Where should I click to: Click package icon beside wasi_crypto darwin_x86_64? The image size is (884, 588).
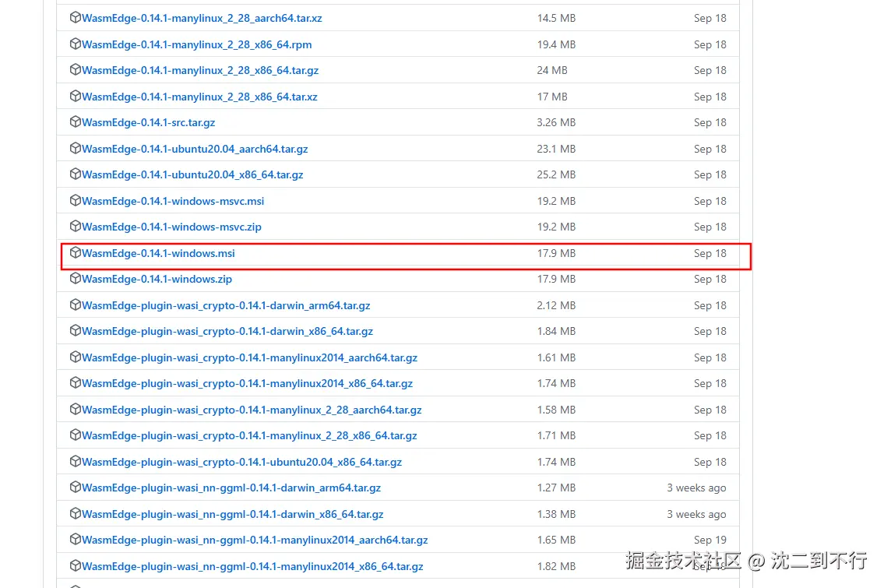(x=75, y=331)
